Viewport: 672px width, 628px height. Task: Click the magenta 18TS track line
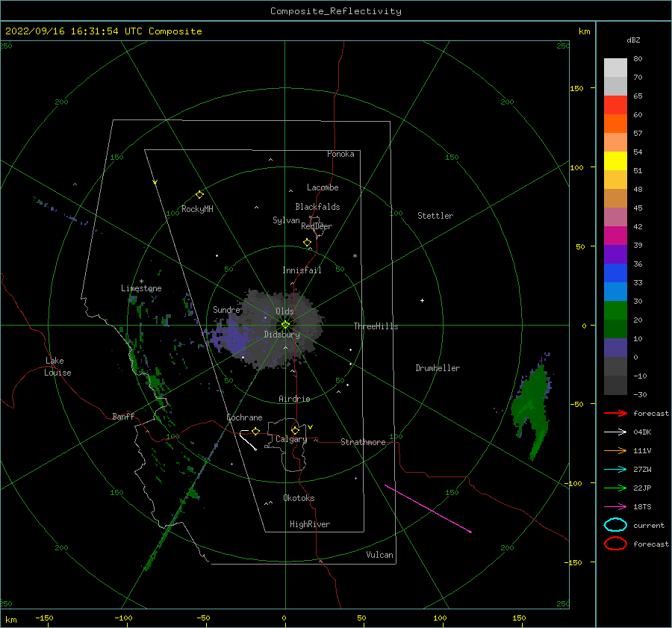(x=428, y=509)
